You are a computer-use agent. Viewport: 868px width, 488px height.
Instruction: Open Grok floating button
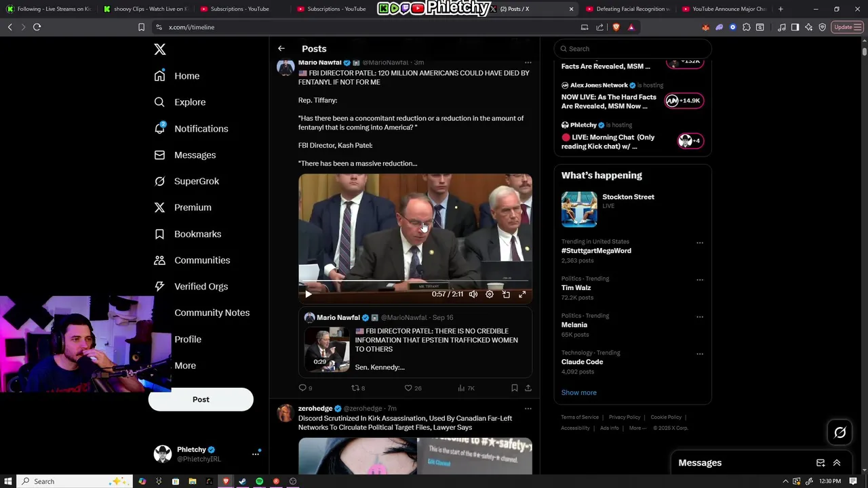coord(840,432)
